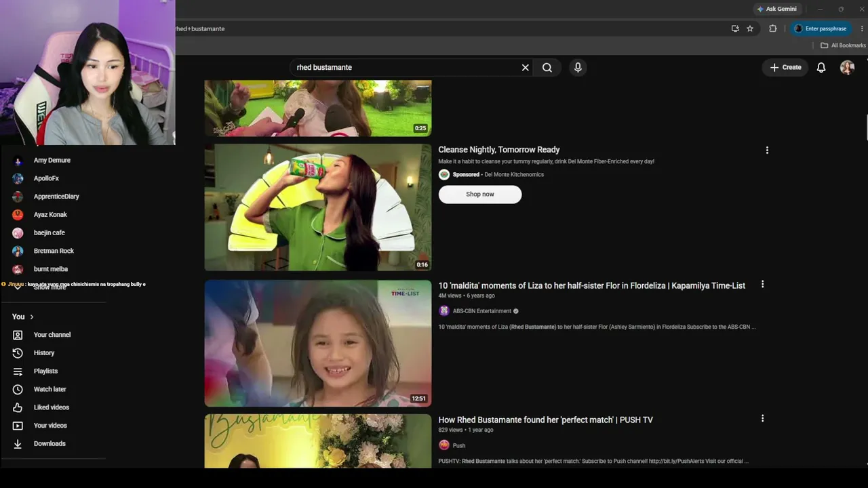868x488 pixels.
Task: Bookmark this page with the star icon
Action: pos(750,28)
